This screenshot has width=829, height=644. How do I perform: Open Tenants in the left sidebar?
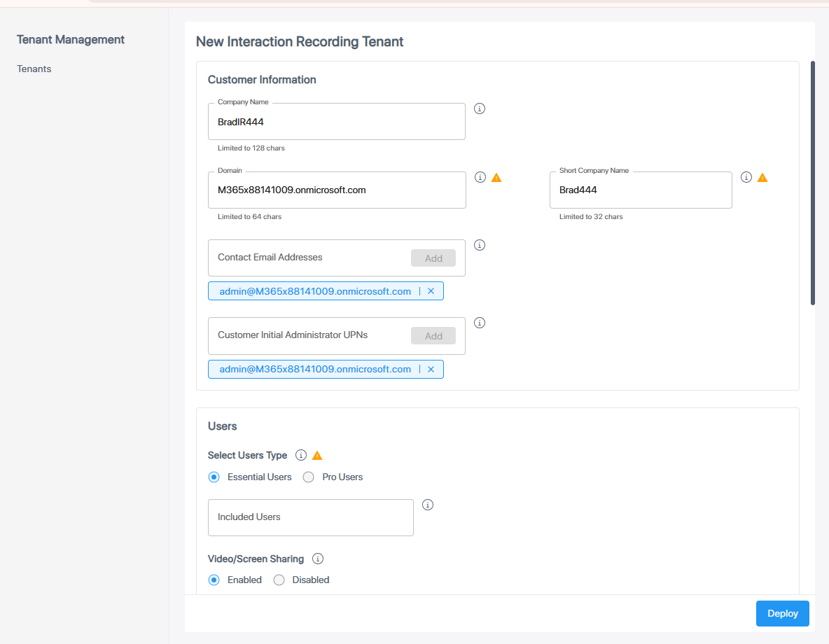pyautogui.click(x=34, y=69)
